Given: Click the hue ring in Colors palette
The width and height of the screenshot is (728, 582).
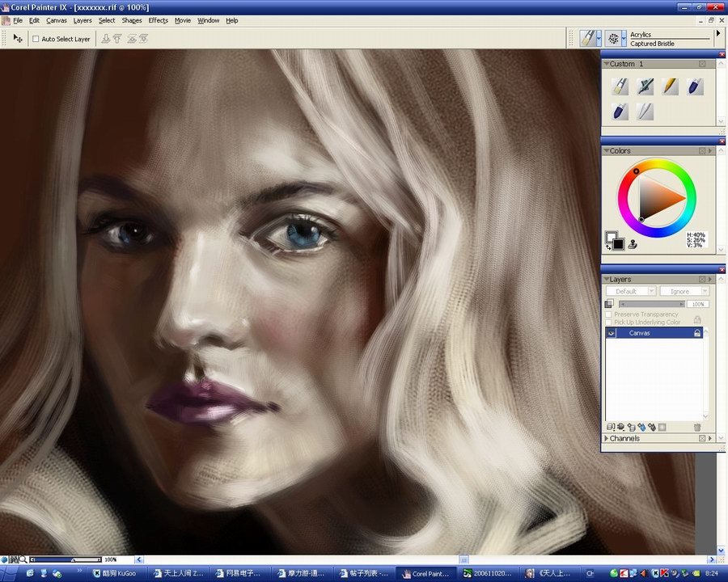Looking at the screenshot, I should (657, 163).
